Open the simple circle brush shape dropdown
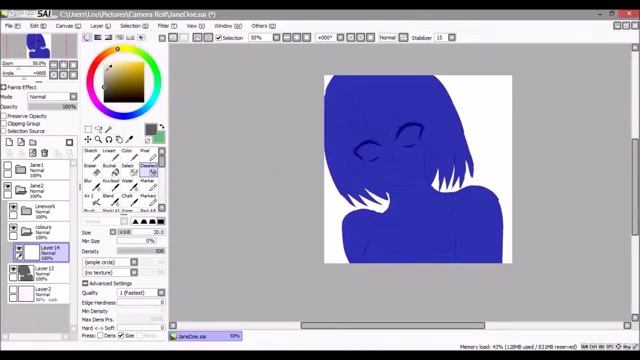640x360 pixels. coord(134,262)
